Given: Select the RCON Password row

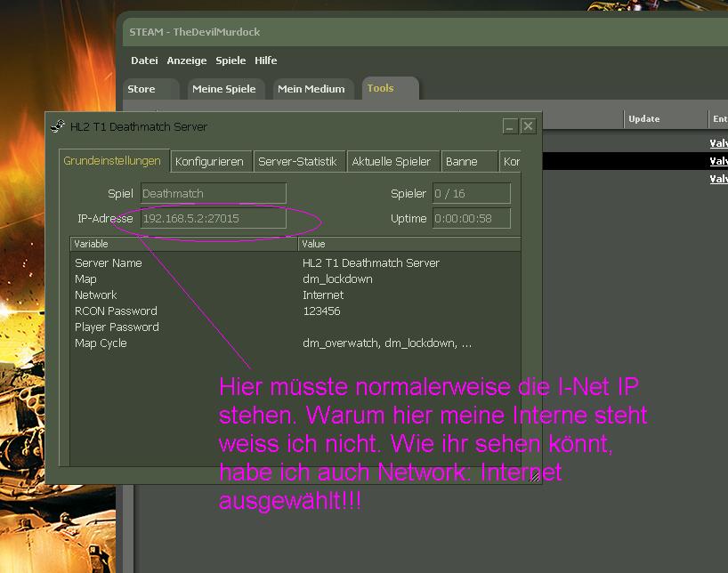Looking at the screenshot, I should (295, 311).
